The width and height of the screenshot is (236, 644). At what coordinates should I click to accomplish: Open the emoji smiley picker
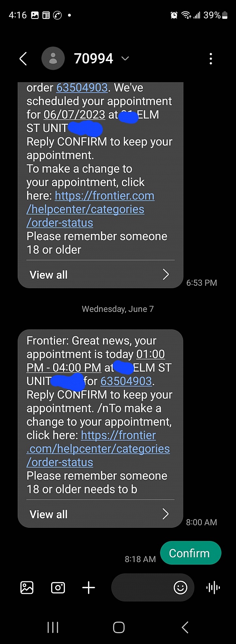(x=181, y=587)
